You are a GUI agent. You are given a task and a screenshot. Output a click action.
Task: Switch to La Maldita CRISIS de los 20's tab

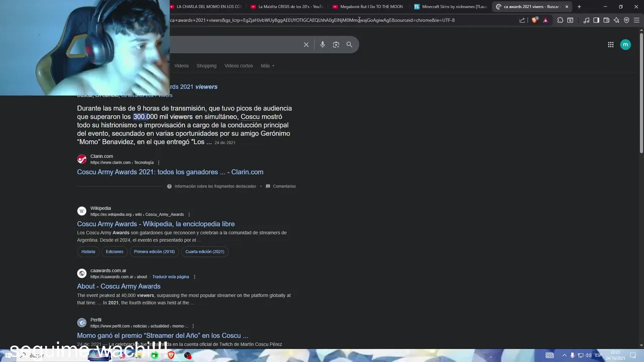coord(287,7)
